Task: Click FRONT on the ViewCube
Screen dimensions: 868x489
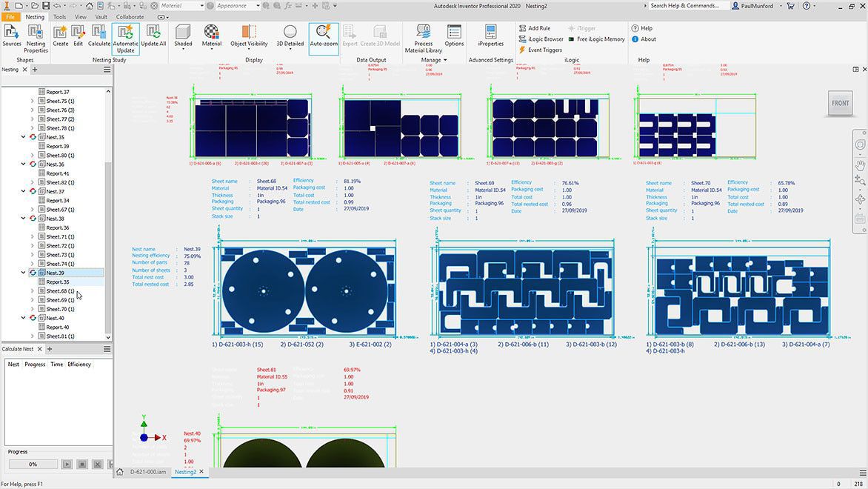Action: tap(840, 104)
